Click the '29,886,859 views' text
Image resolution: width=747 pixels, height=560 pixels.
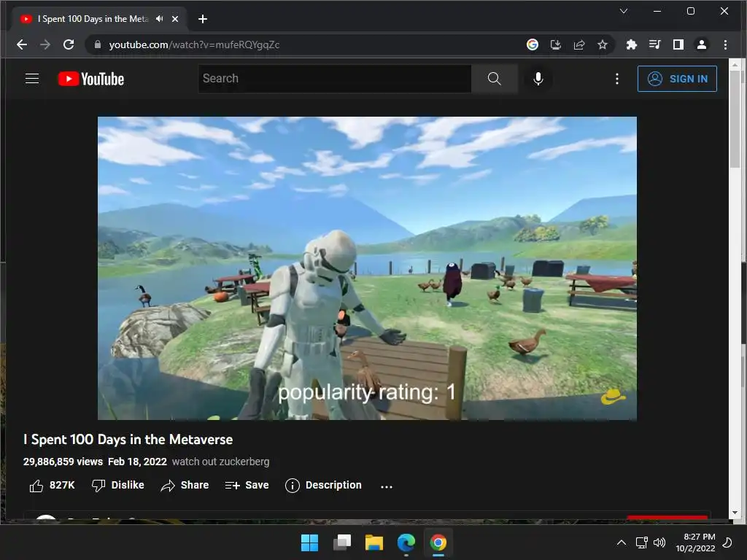point(63,462)
